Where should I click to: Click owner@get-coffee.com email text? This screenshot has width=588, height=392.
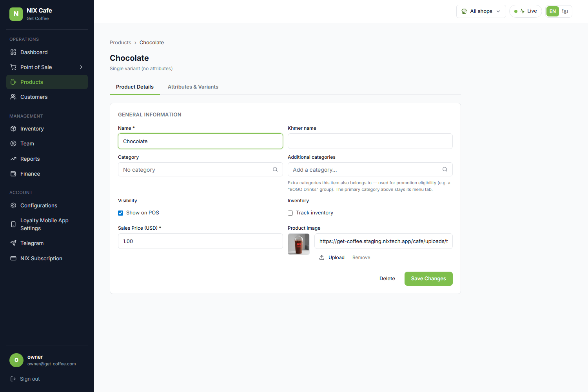[x=52, y=364]
